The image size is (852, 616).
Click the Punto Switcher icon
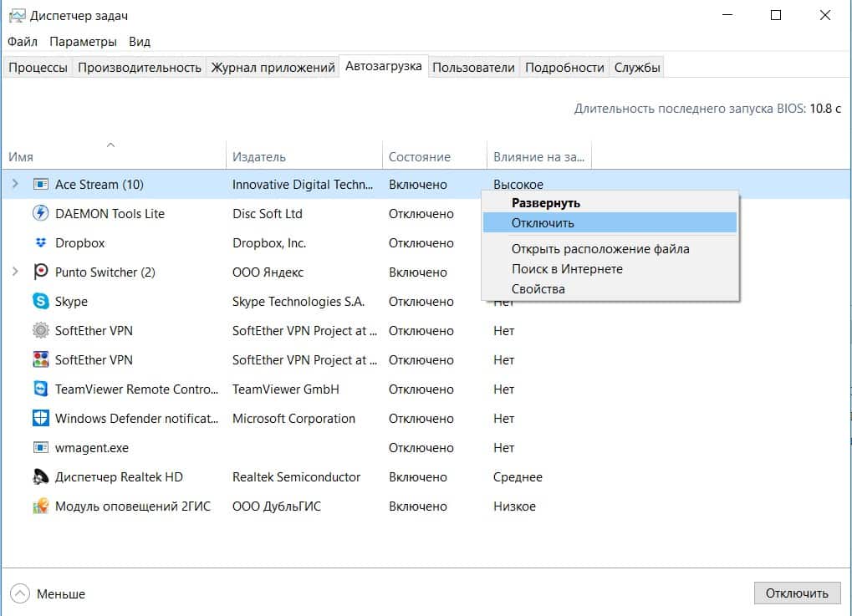pyautogui.click(x=40, y=272)
